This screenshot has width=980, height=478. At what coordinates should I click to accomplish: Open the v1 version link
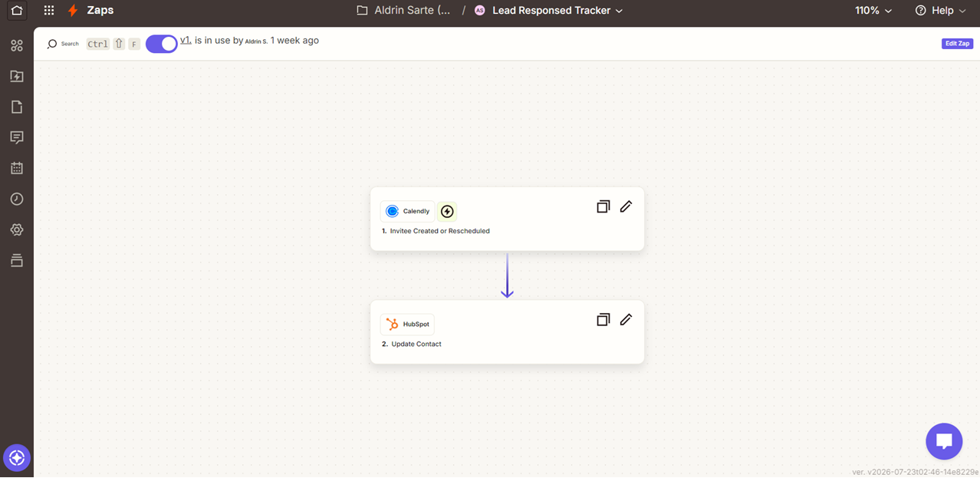point(186,40)
